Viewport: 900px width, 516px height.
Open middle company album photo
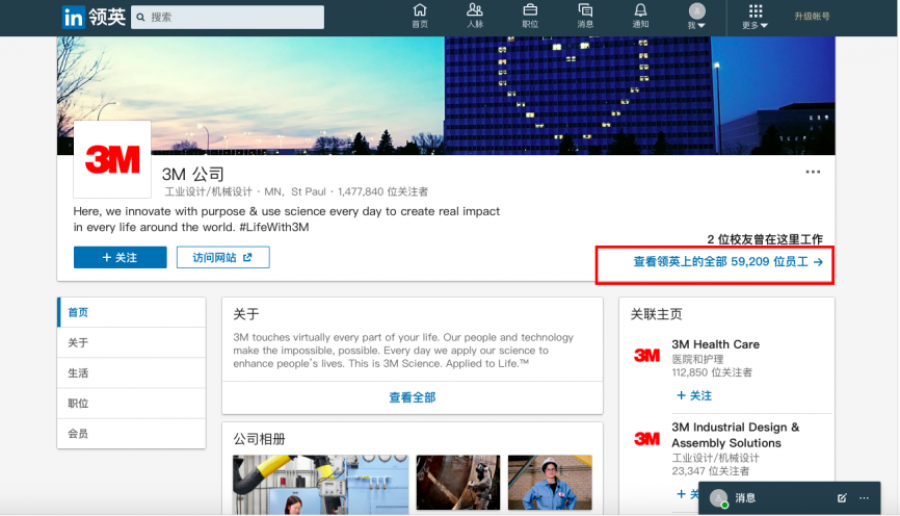[458, 483]
